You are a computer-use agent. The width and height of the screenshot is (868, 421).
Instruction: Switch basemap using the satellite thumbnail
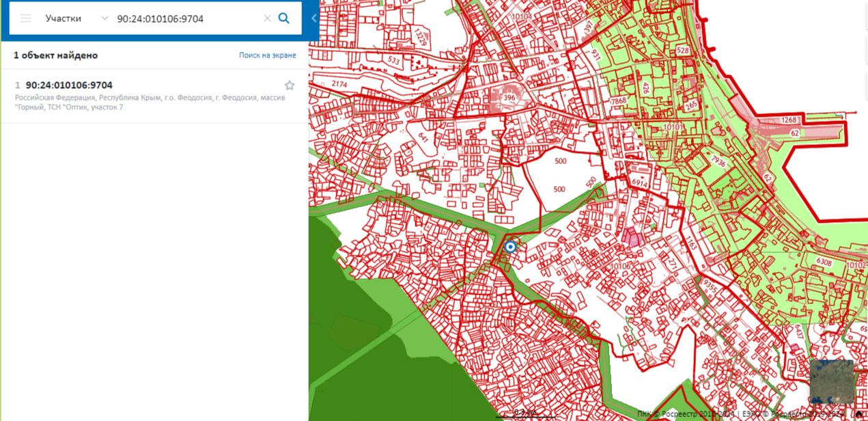pyautogui.click(x=832, y=381)
